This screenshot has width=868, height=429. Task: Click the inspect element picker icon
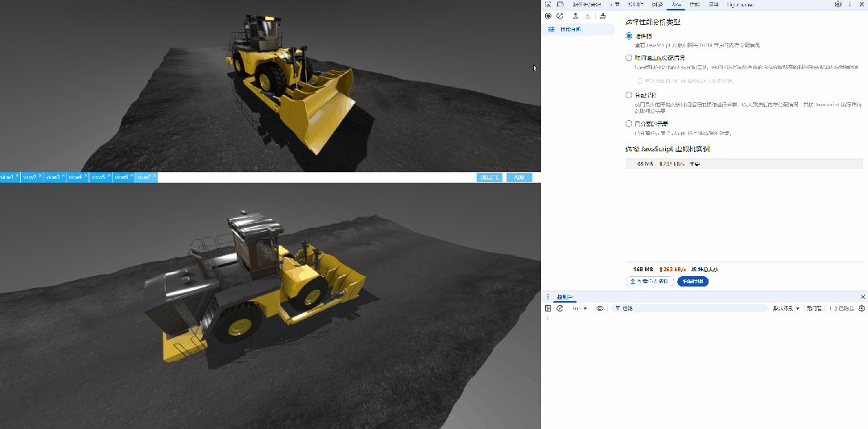point(548,5)
